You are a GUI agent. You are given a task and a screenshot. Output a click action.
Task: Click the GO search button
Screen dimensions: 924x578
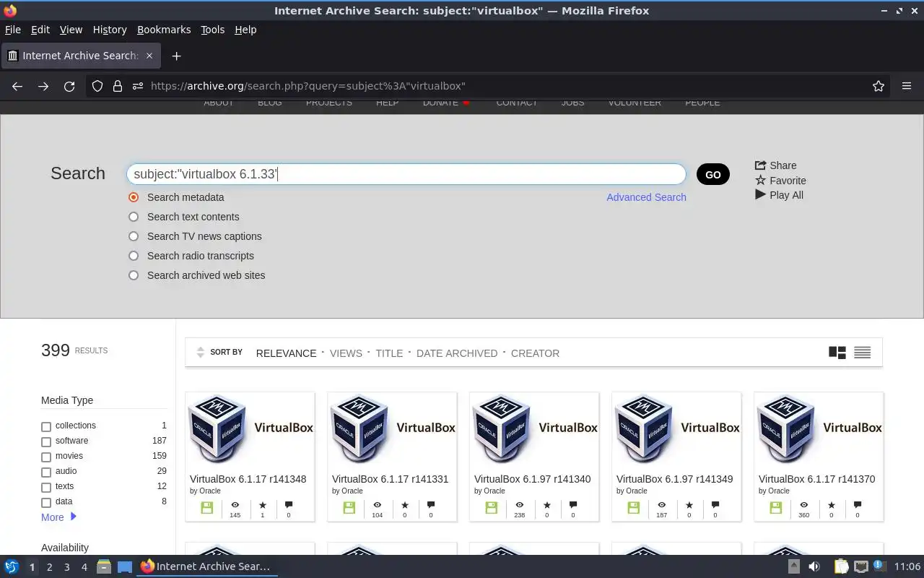(713, 174)
